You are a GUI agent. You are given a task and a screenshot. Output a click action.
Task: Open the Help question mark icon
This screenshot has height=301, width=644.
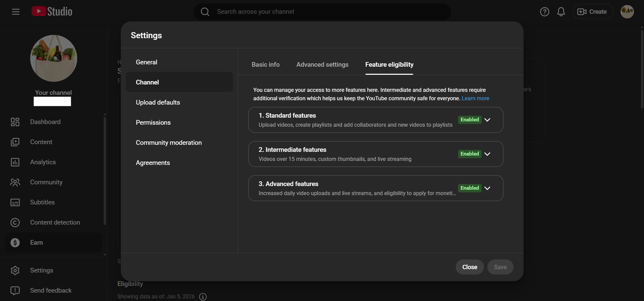tap(544, 12)
